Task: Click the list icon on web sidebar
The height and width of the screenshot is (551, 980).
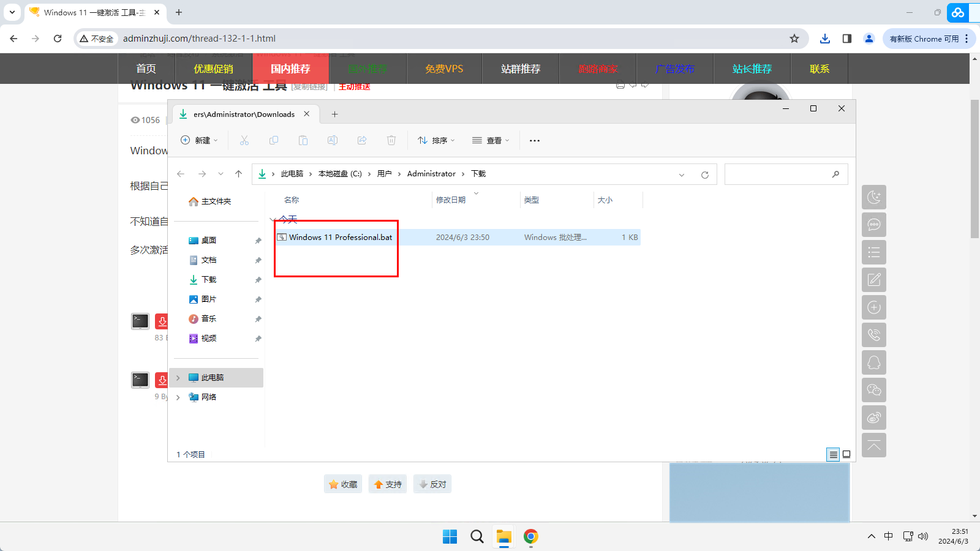Action: [874, 252]
